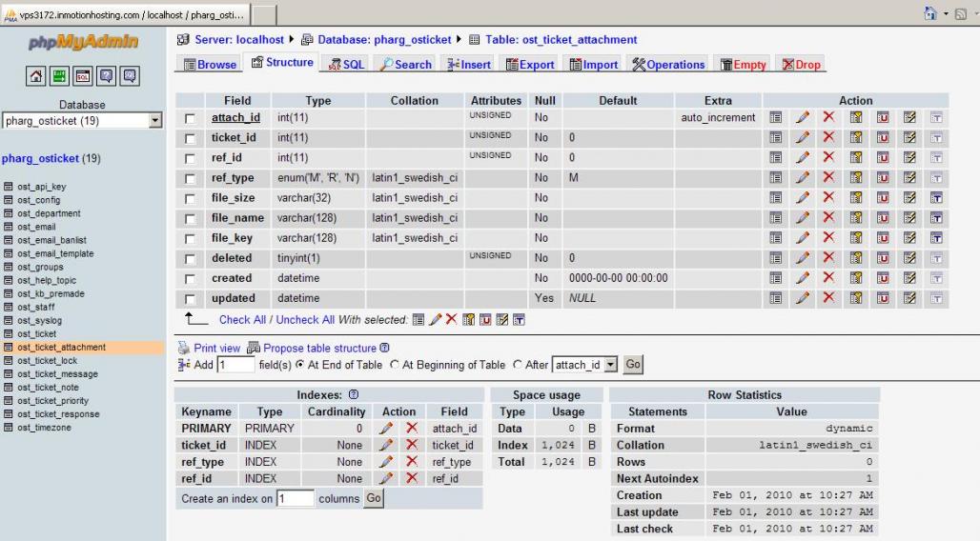Check the attach_id field checkbox

coord(190,118)
